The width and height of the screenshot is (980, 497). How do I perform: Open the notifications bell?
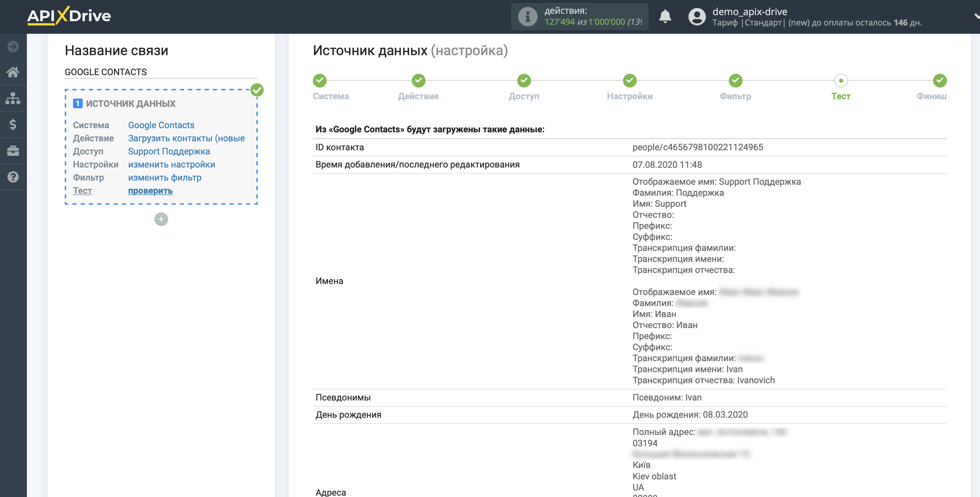pyautogui.click(x=665, y=16)
